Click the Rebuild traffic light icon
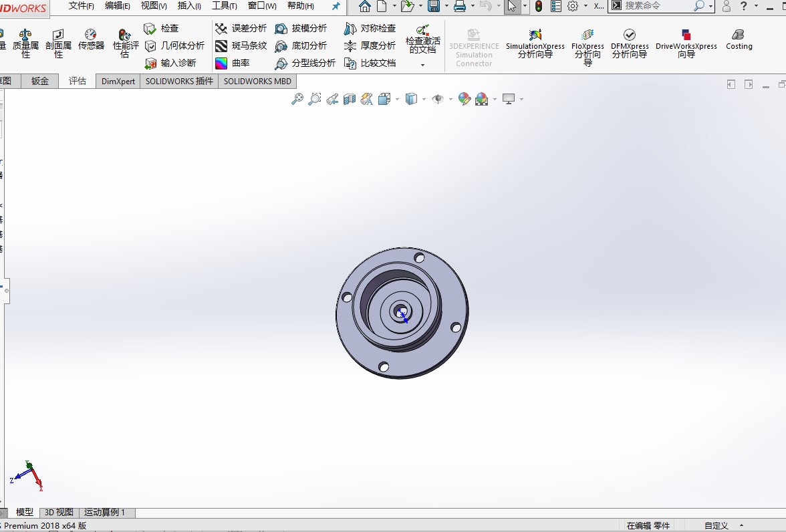This screenshot has height=532, width=786. 539,6
